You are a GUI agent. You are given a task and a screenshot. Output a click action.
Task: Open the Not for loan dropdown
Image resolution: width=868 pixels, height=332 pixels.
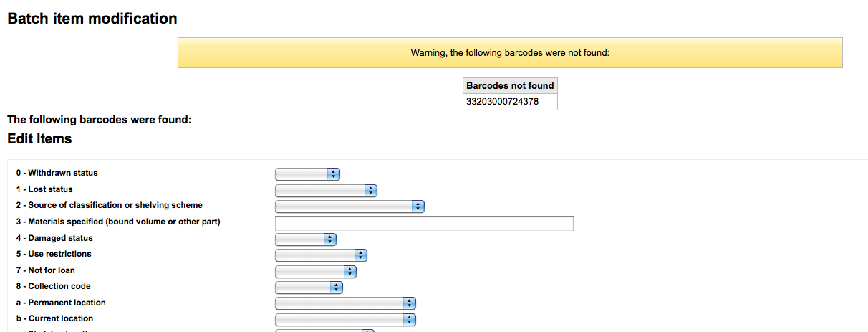pos(316,271)
